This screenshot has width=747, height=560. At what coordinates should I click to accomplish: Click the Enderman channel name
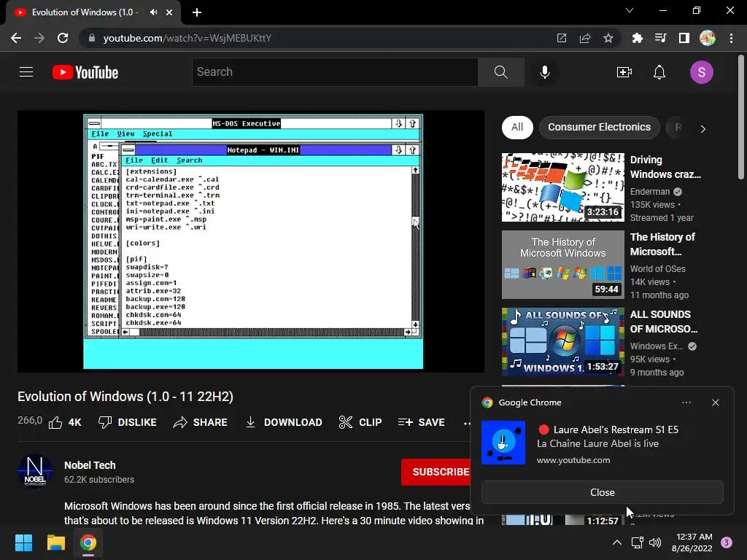pos(650,192)
